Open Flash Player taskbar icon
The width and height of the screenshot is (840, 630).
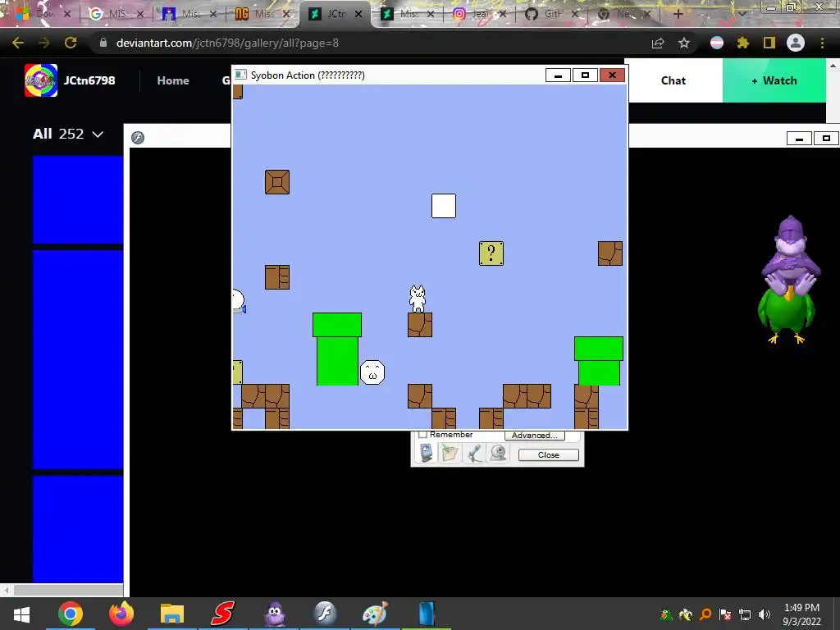tap(325, 614)
